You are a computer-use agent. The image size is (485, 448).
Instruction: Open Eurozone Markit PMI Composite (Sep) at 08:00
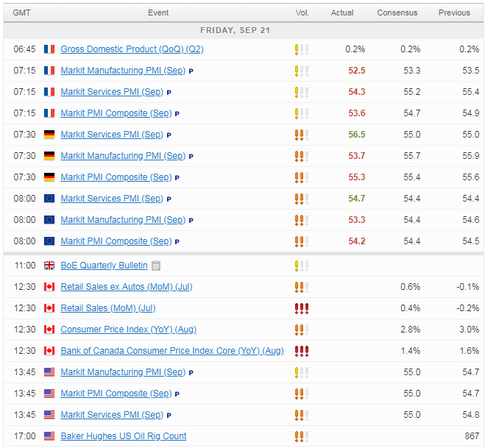click(116, 241)
